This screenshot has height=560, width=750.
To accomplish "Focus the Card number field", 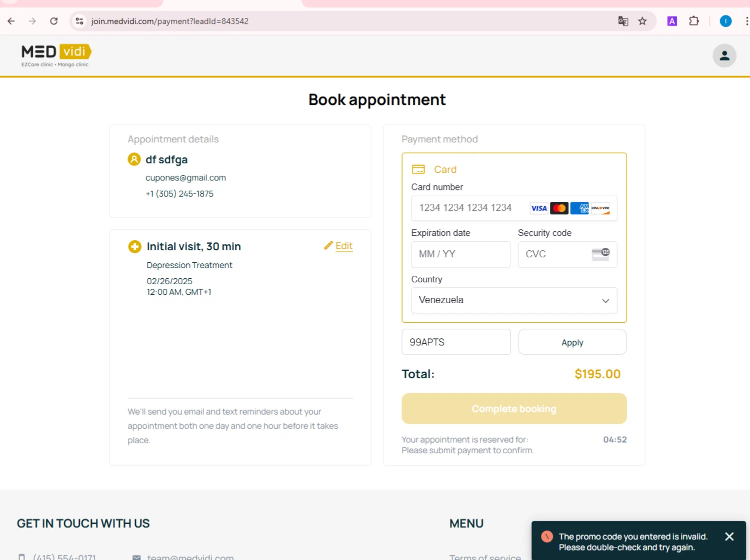I will coord(514,208).
